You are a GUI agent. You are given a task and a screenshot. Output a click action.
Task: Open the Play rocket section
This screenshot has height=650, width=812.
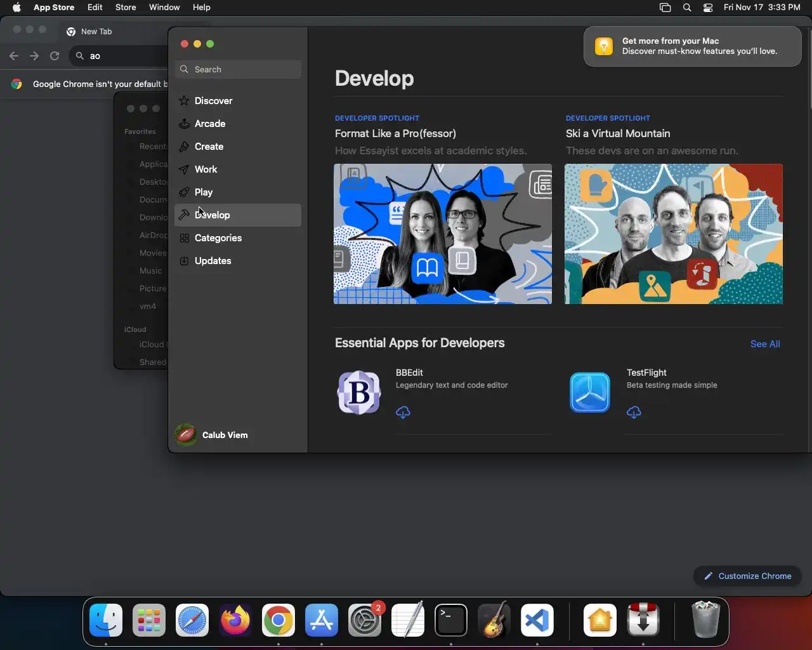pyautogui.click(x=238, y=192)
